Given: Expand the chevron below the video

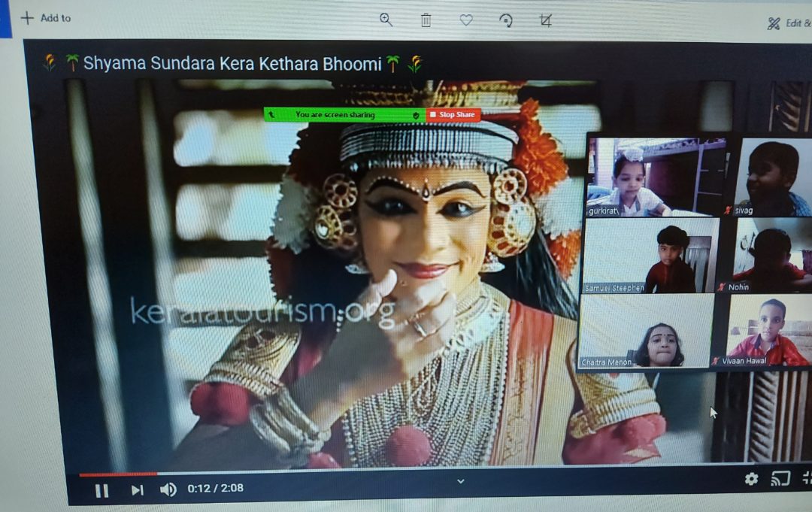Looking at the screenshot, I should click(460, 481).
